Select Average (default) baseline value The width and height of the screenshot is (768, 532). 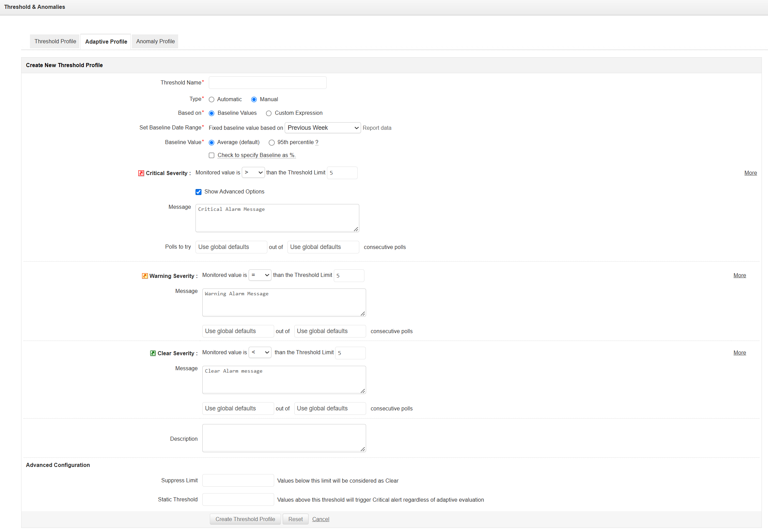point(211,142)
